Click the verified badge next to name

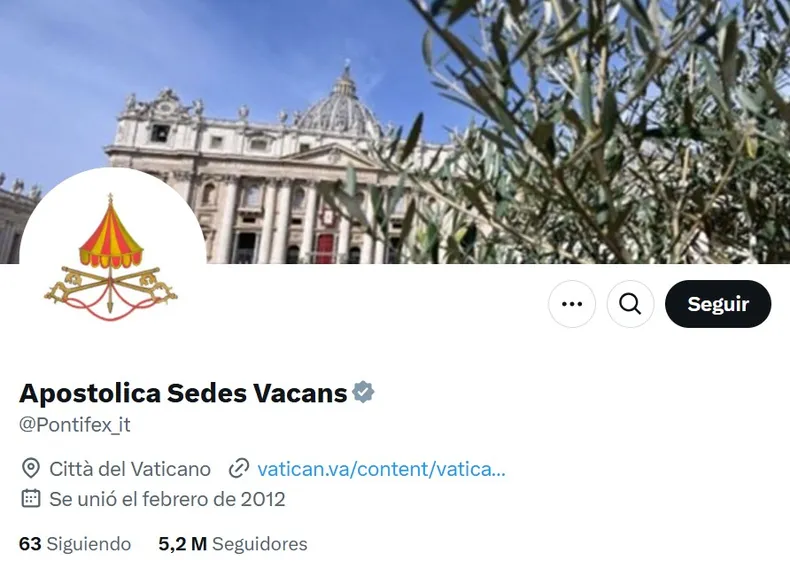pos(363,392)
